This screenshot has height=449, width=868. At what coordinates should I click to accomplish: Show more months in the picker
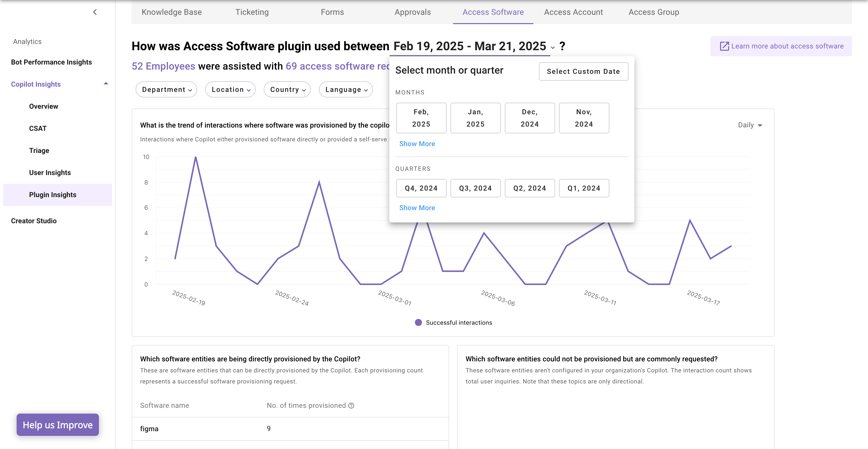417,144
